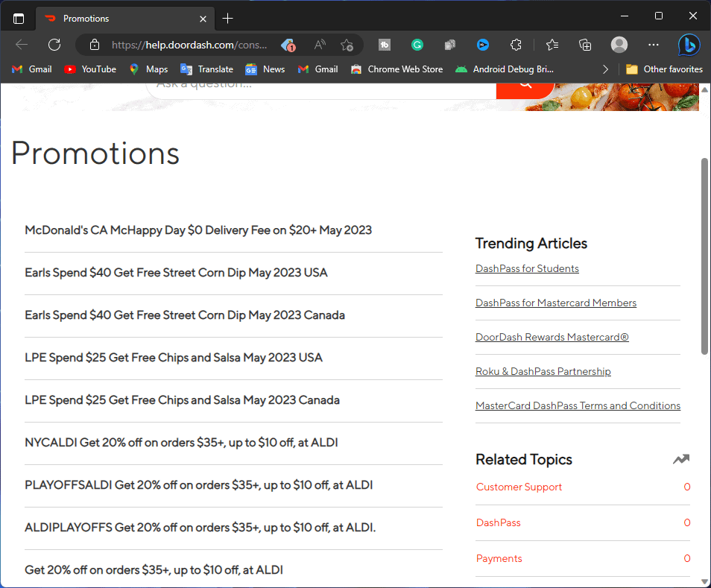Screen dimensions: 711x588
Task: Open the blue play-arrow extension icon
Action: 483,45
